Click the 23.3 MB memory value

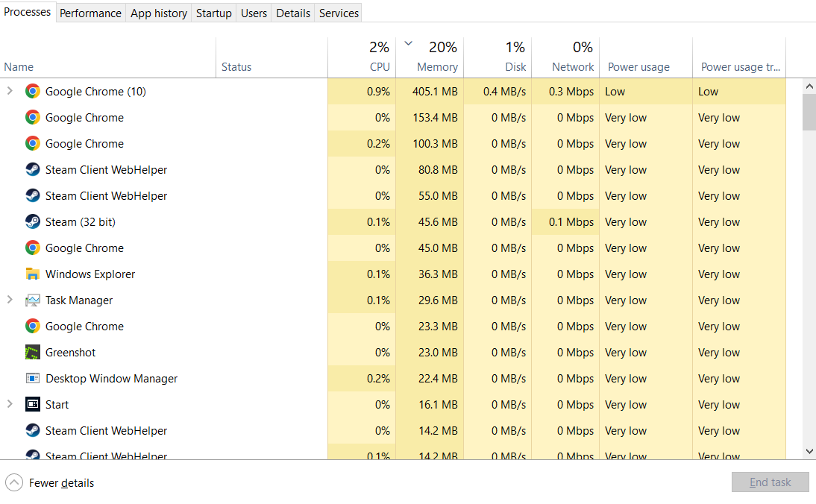coord(438,326)
